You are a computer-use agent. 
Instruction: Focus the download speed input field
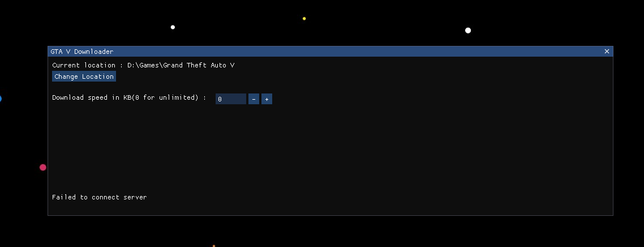pyautogui.click(x=230, y=99)
